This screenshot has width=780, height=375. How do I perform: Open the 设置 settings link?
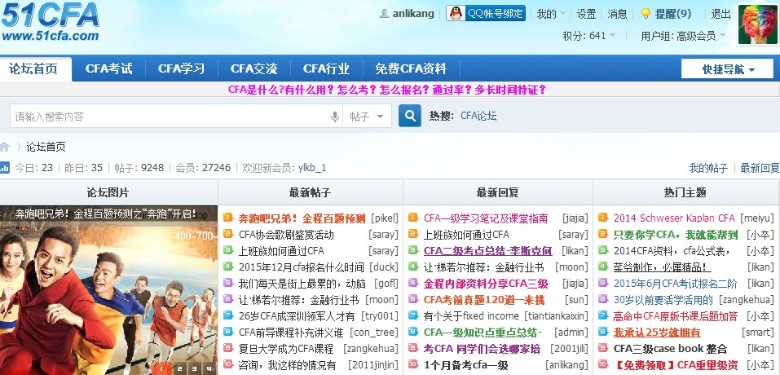pos(586,14)
